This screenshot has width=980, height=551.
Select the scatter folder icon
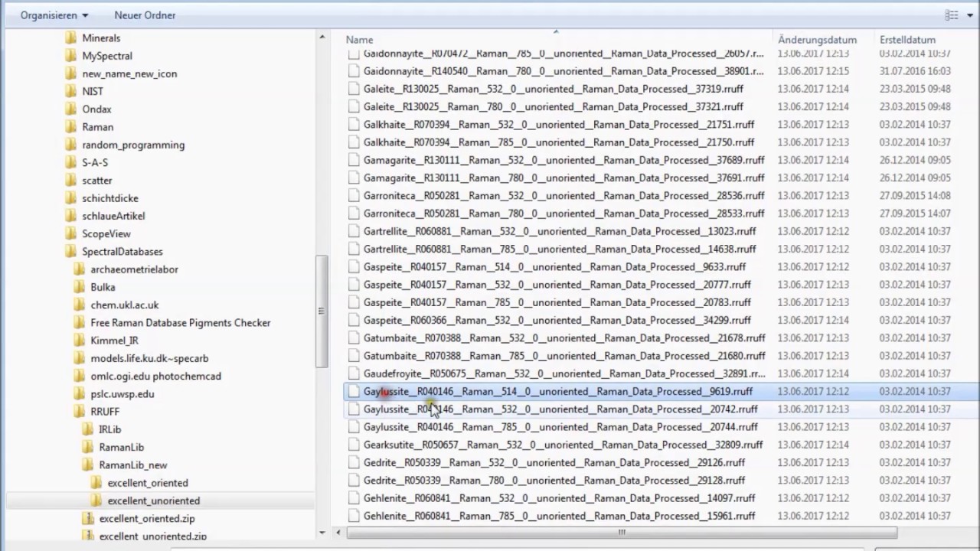(71, 181)
